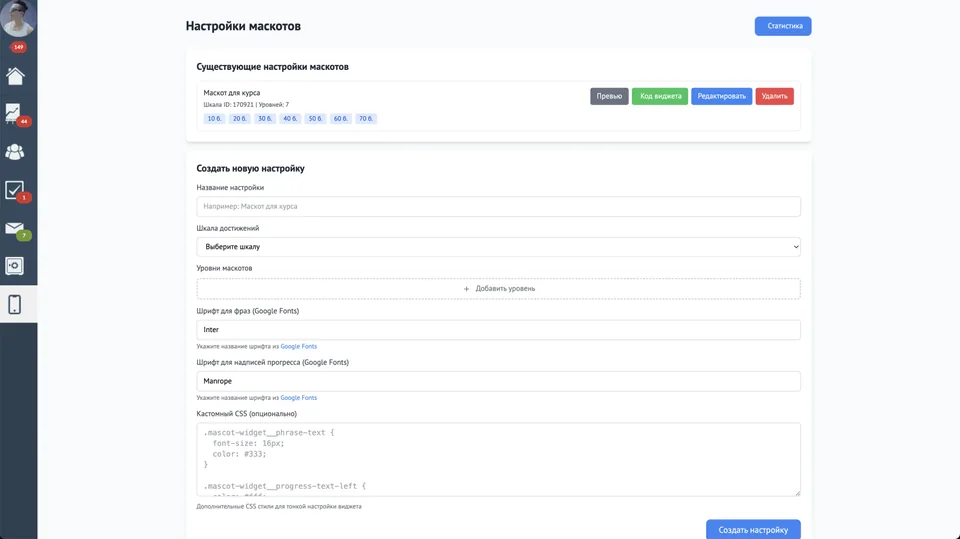This screenshot has height=539, width=960.
Task: Click the Настройки маскотов heading
Action: pos(243,26)
